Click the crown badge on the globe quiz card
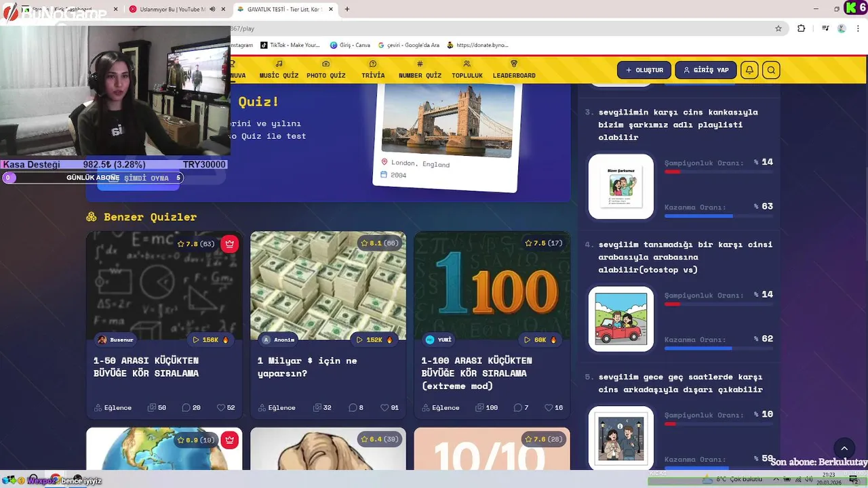Screen dimensions: 868x488 pyautogui.click(x=229, y=440)
